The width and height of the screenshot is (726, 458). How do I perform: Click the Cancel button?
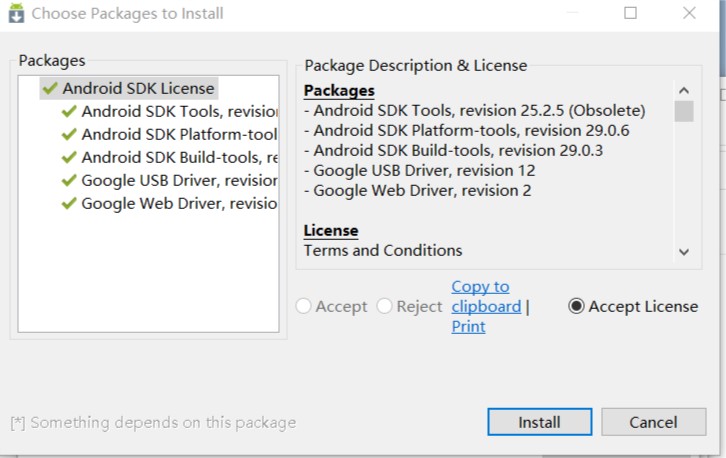(x=653, y=422)
